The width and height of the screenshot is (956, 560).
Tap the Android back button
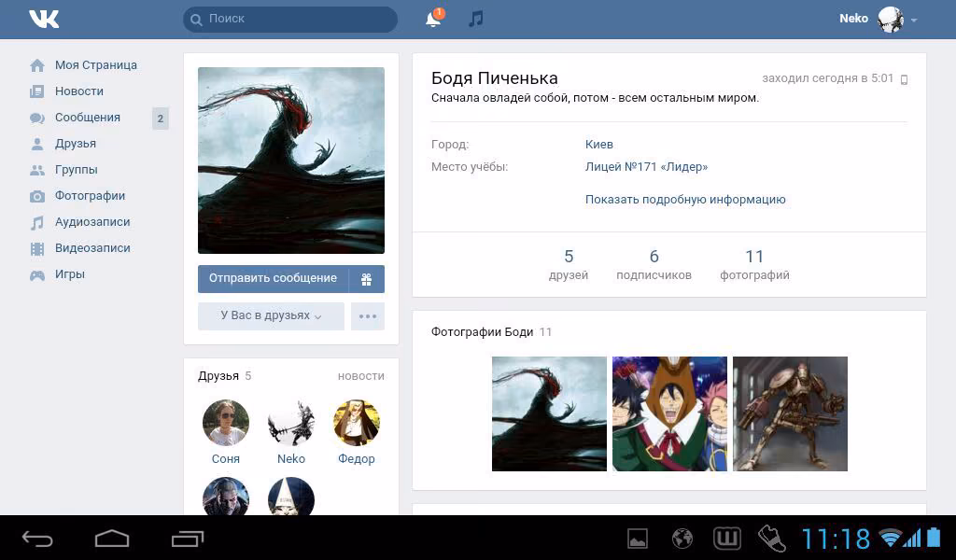(37, 539)
